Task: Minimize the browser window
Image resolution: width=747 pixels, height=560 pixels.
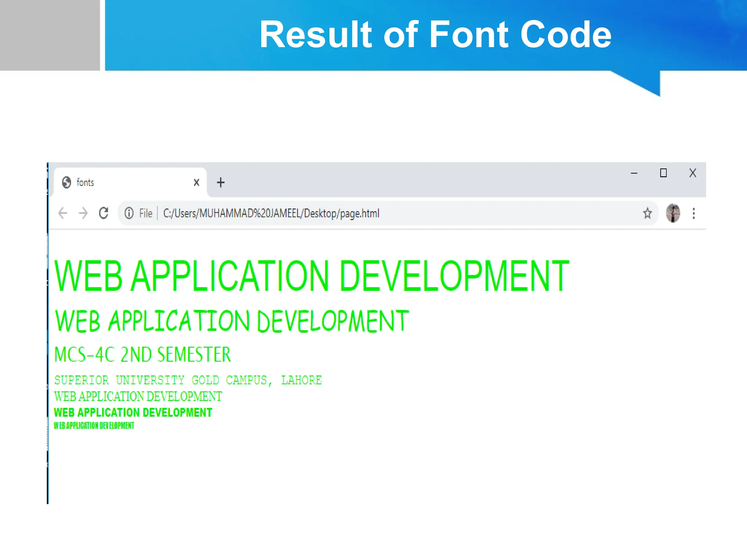Action: (x=634, y=173)
